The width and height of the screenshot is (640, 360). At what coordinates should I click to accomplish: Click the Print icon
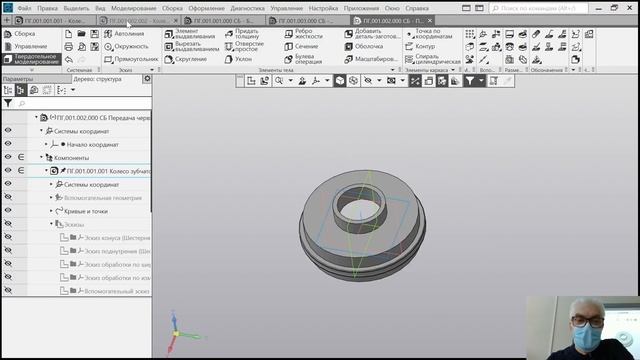(x=69, y=47)
